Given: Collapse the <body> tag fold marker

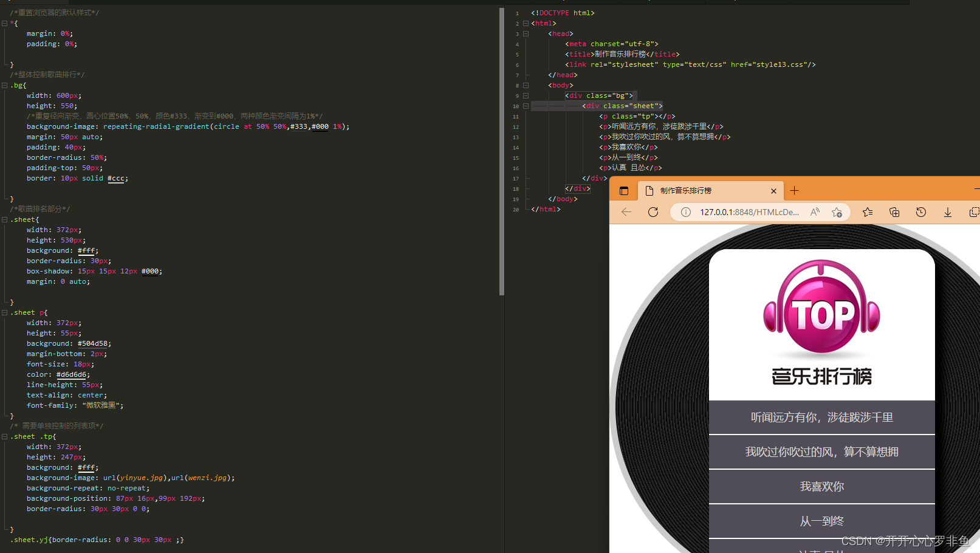Looking at the screenshot, I should [x=526, y=86].
